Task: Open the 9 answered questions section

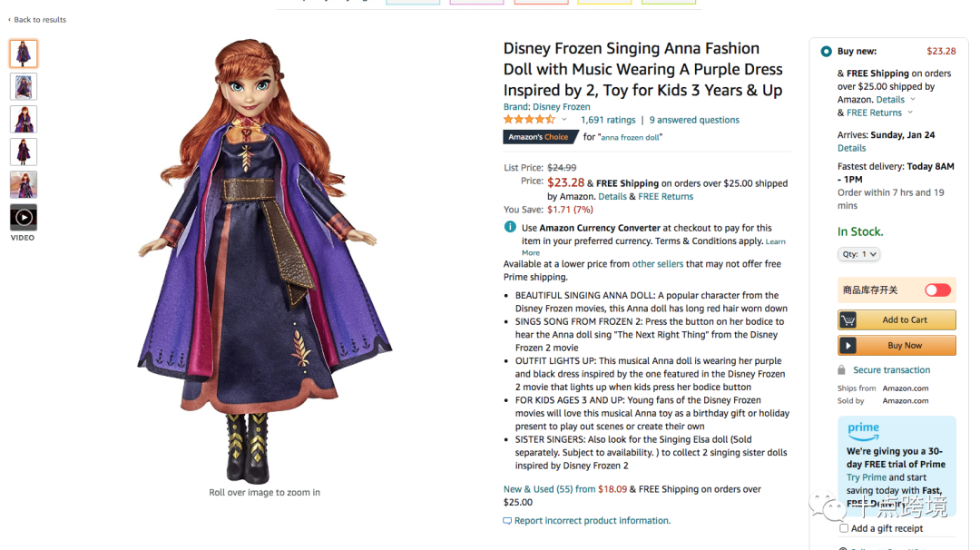Action: click(694, 120)
